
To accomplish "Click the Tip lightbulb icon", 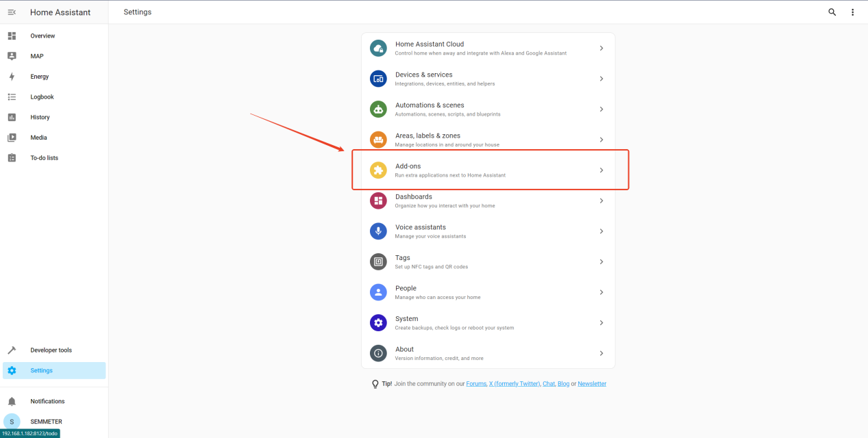I will [375, 384].
